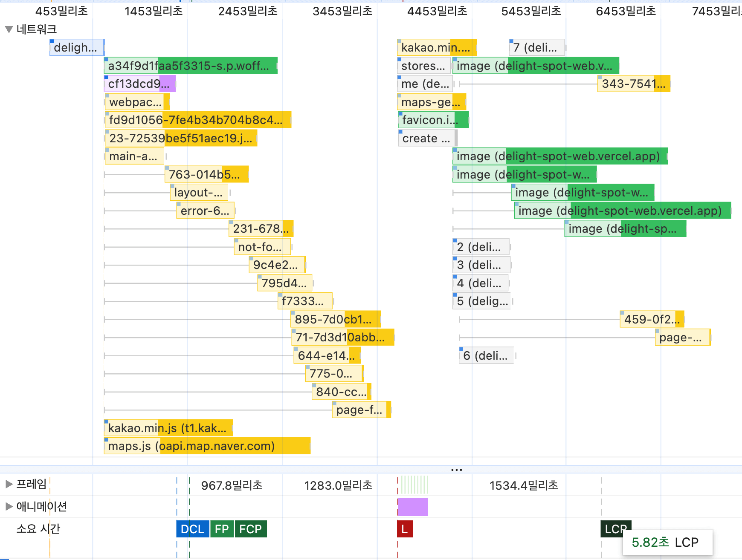742x560 pixels.
Task: Click the DCL timing marker
Action: [192, 529]
